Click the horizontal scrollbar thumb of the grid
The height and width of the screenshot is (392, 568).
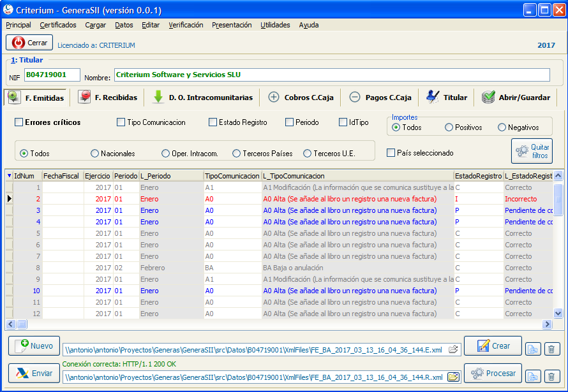(22, 324)
